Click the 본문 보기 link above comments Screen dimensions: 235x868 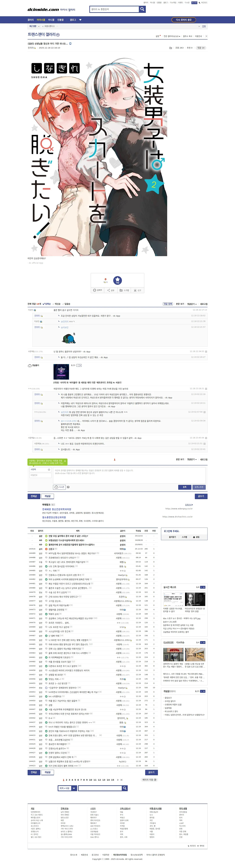(x=180, y=304)
